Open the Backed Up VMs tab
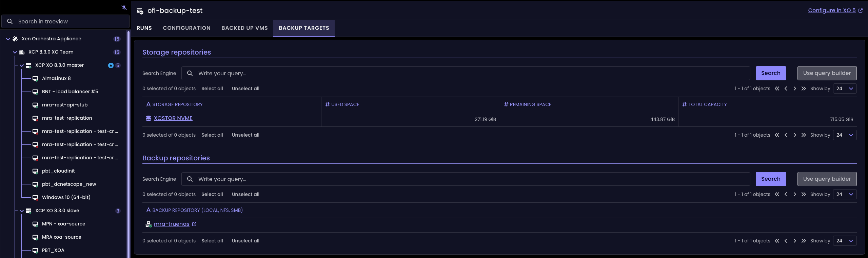 244,28
